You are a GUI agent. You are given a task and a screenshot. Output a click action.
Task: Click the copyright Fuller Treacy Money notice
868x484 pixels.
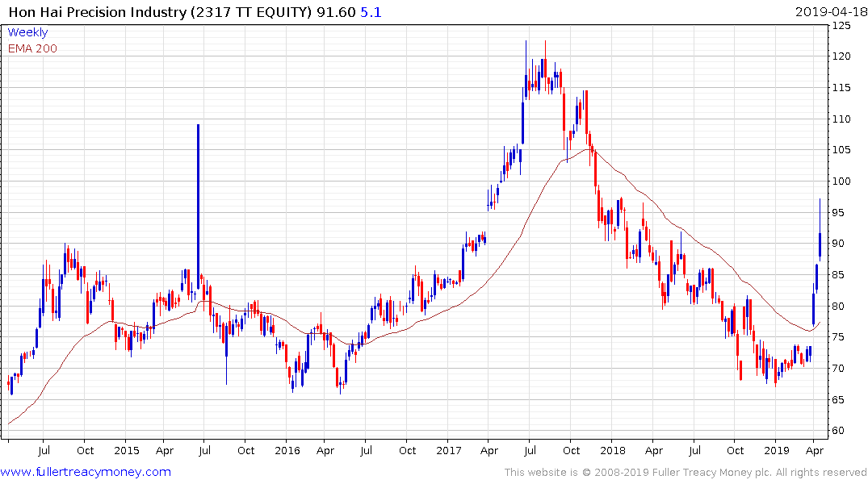click(686, 473)
